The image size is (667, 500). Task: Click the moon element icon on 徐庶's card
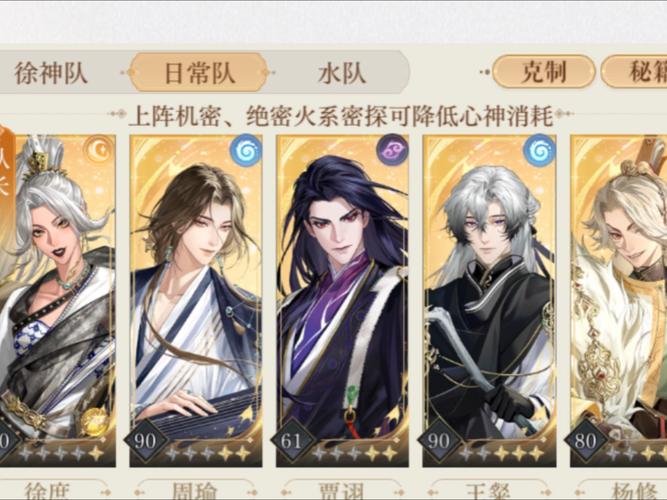(x=98, y=150)
